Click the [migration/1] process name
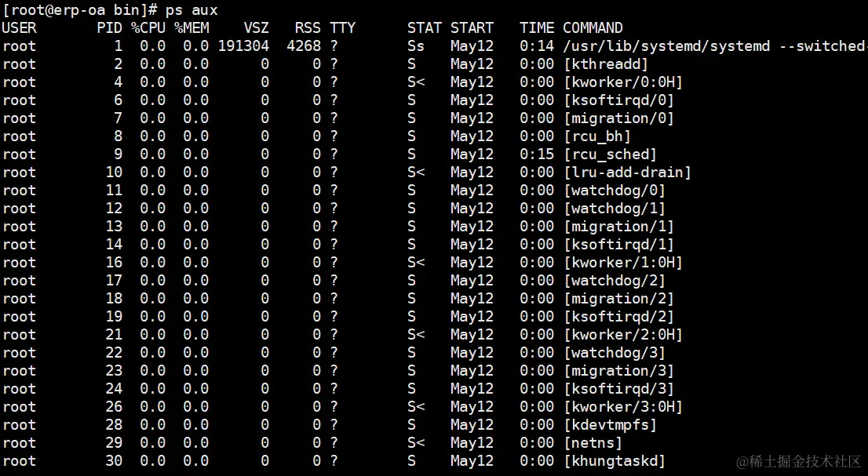 coord(618,227)
